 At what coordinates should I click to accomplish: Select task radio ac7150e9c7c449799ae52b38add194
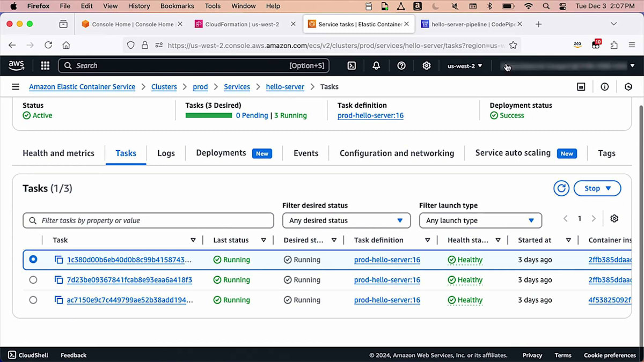coord(33,300)
